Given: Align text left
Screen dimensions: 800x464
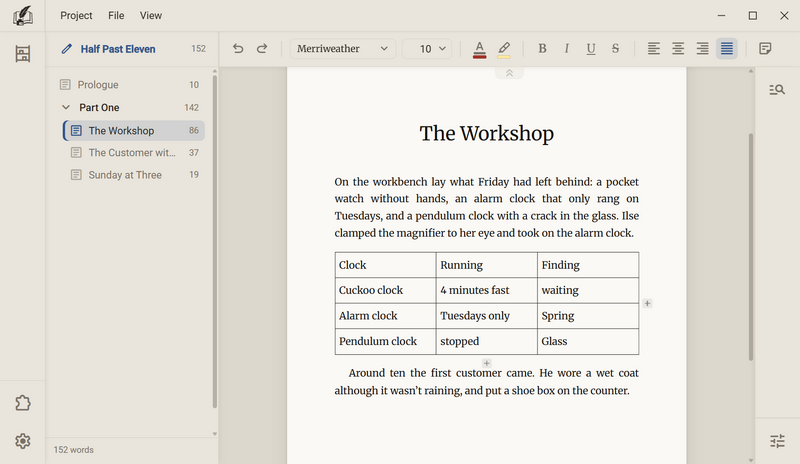Looking at the screenshot, I should 654,48.
